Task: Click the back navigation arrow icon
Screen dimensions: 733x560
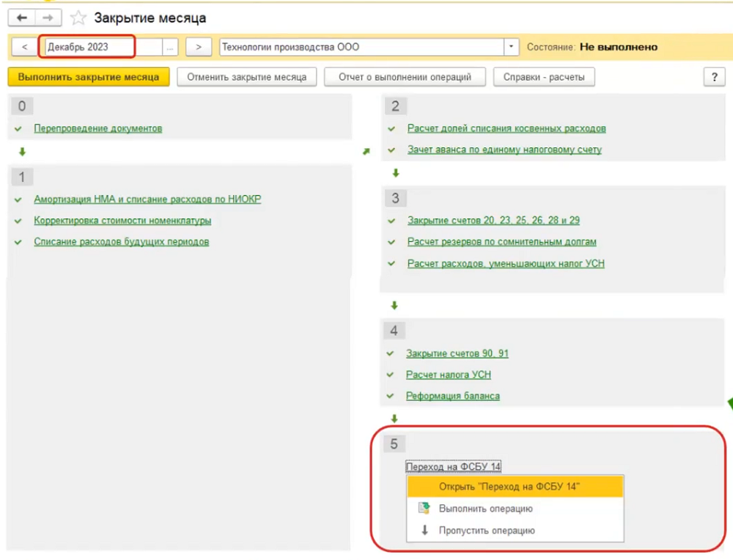Action: pyautogui.click(x=22, y=18)
